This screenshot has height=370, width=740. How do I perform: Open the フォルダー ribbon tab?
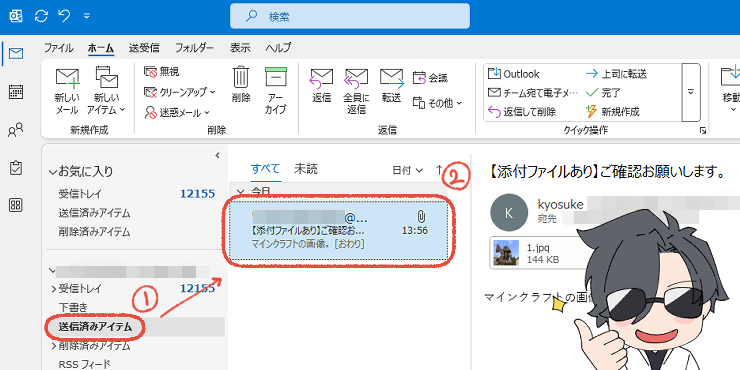(x=194, y=48)
